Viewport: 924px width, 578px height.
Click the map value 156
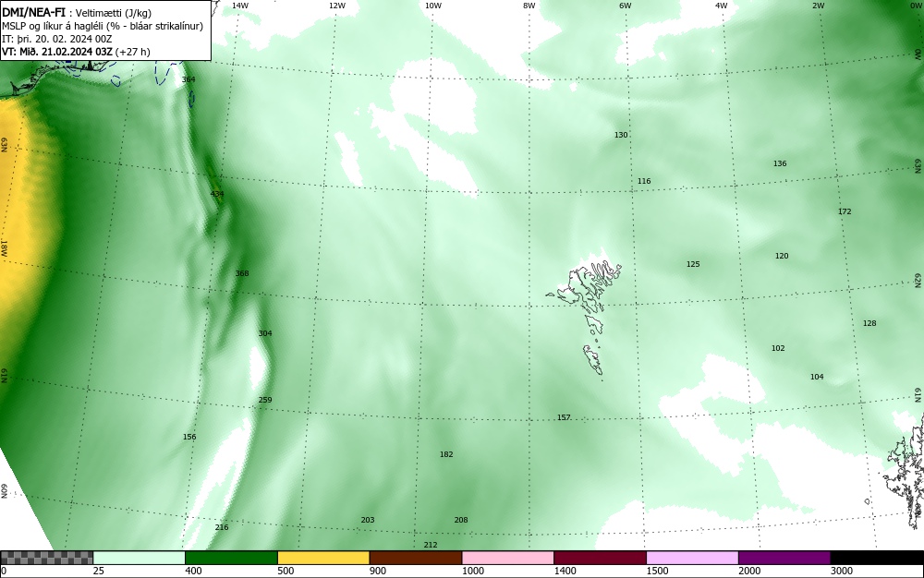pos(189,437)
